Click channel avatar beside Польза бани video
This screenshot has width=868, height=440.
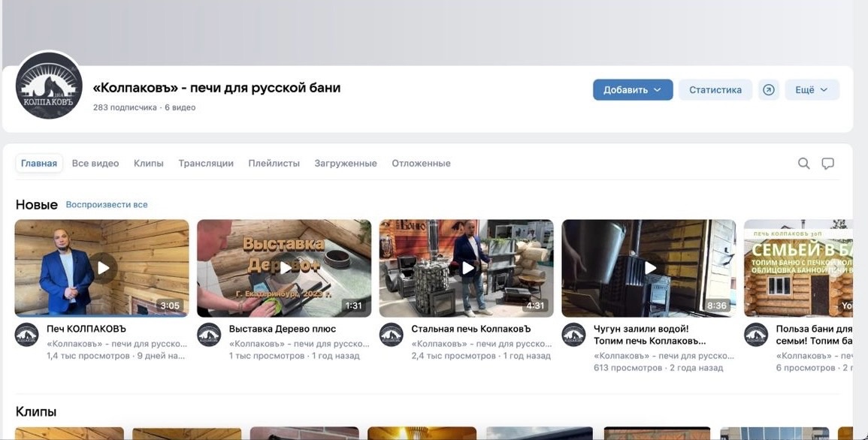pos(755,335)
